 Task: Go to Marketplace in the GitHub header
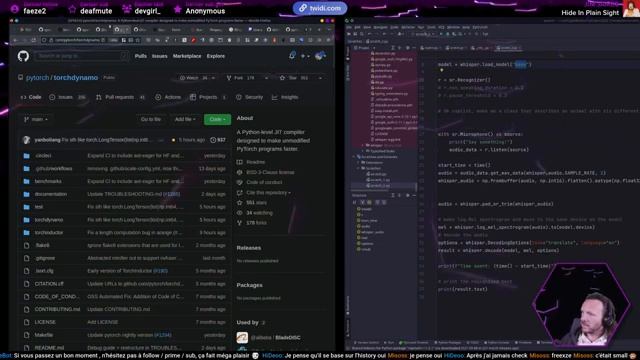click(x=187, y=56)
